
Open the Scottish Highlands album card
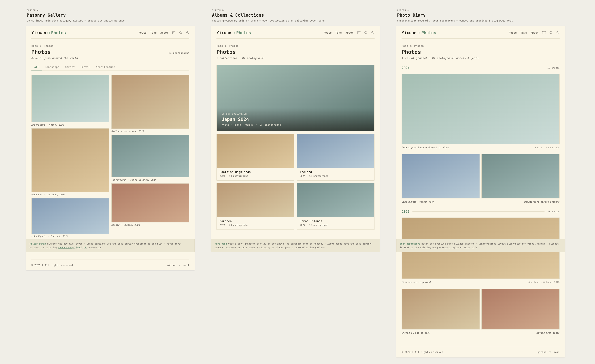pyautogui.click(x=255, y=157)
